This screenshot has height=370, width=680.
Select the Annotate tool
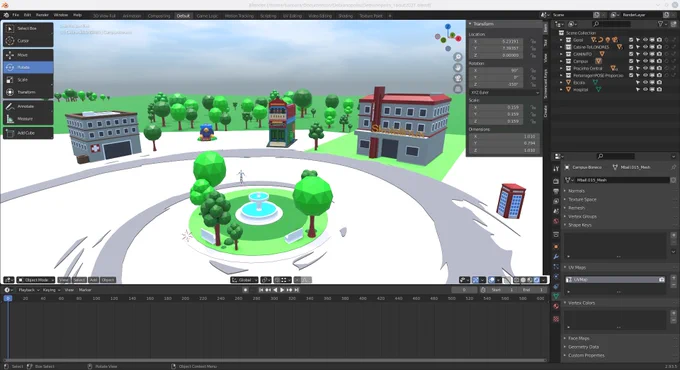[28, 106]
